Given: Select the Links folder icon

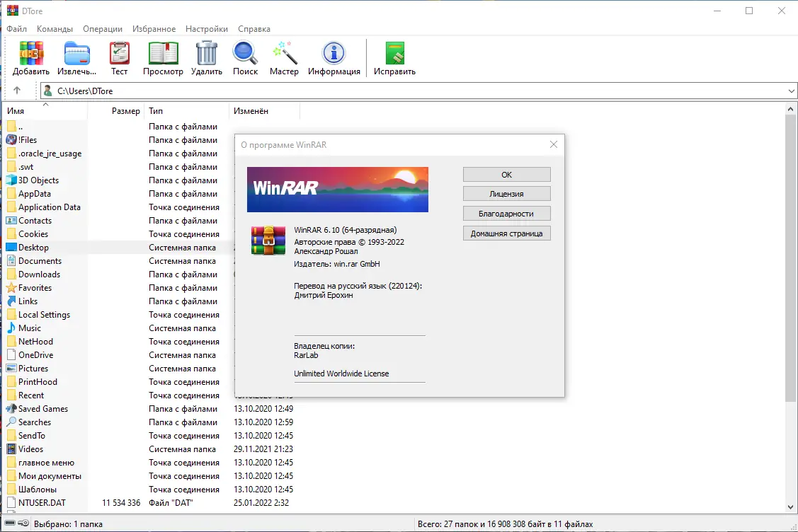Looking at the screenshot, I should pyautogui.click(x=11, y=301).
